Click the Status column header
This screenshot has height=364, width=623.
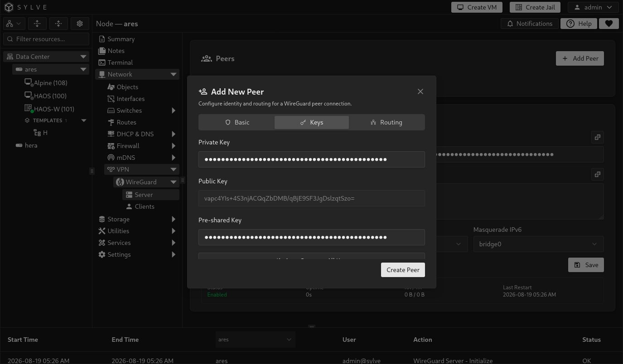[x=591, y=340]
